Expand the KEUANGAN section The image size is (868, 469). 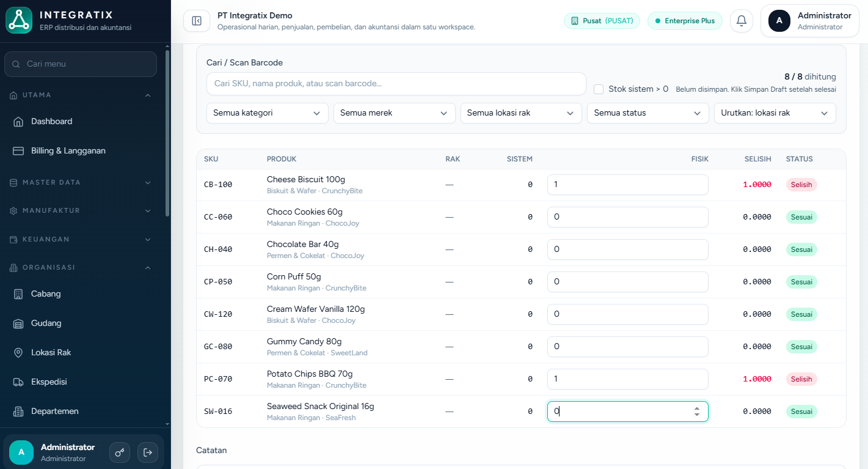point(81,240)
